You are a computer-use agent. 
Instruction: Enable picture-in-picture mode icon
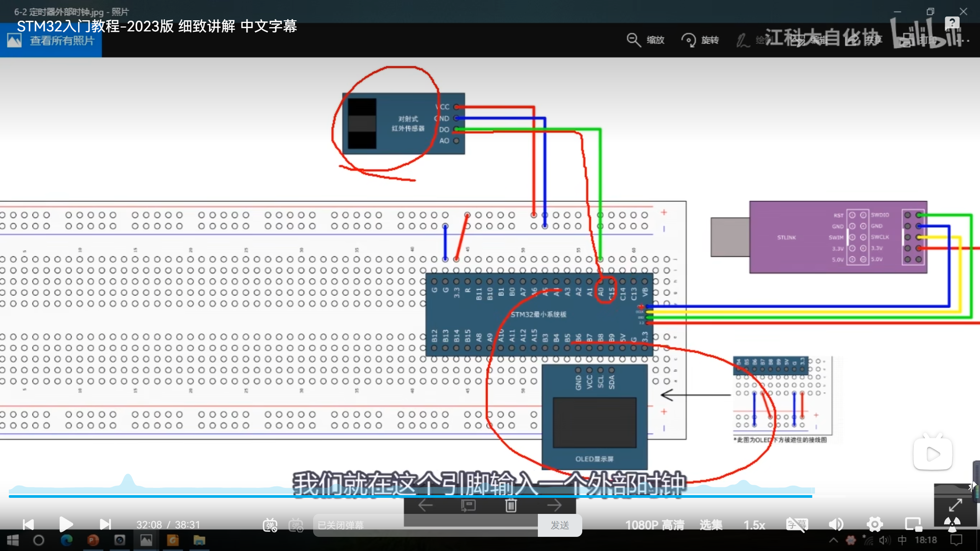pyautogui.click(x=913, y=524)
